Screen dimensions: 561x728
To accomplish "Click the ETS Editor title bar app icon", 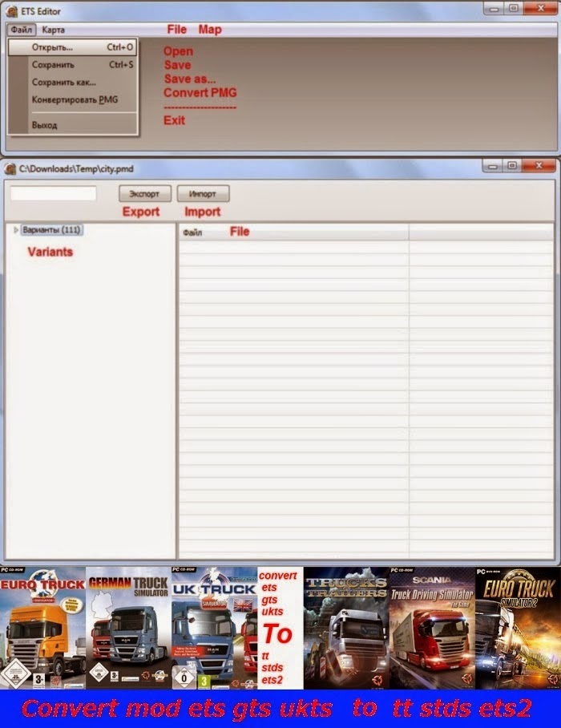I will (11, 11).
